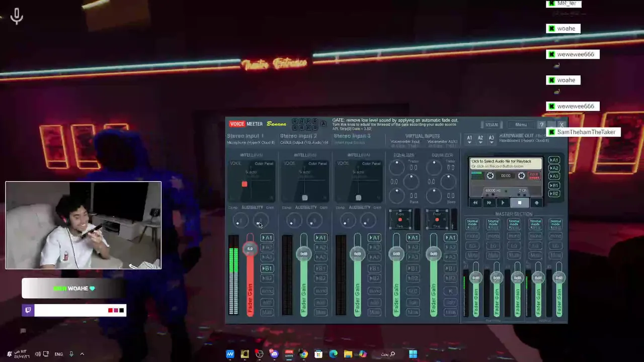Image resolution: width=644 pixels, height=362 pixels.
Task: Start recording with the cassette Record button
Action: pyautogui.click(x=536, y=203)
